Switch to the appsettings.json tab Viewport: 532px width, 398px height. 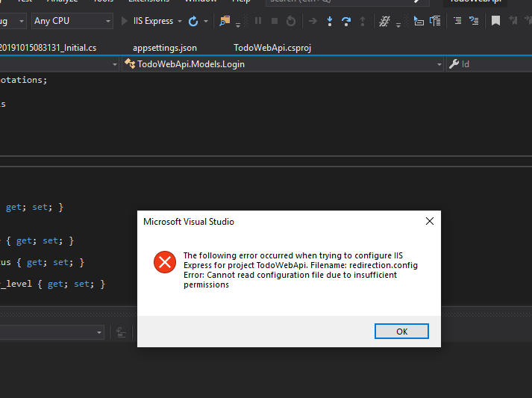(165, 48)
